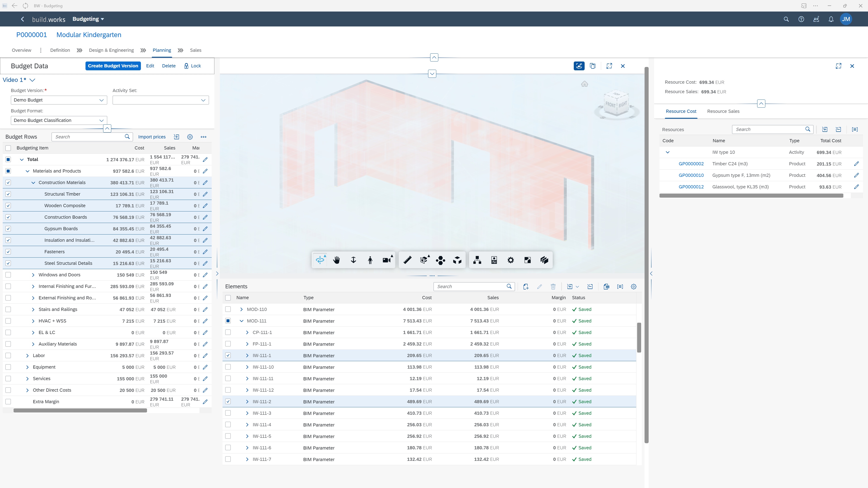868x488 pixels.
Task: Select the Pan hand tool in viewer
Action: tap(336, 260)
